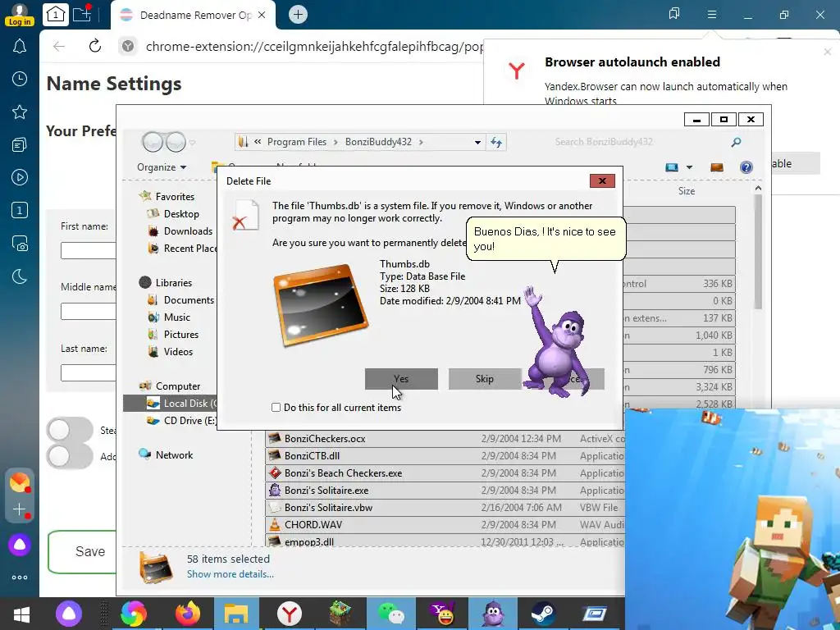Open collections icon in Yandex sidebar
The image size is (840, 630).
(x=20, y=144)
